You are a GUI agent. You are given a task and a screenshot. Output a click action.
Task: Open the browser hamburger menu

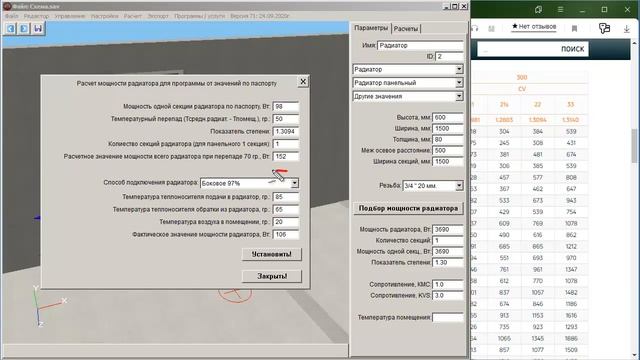pos(560,9)
